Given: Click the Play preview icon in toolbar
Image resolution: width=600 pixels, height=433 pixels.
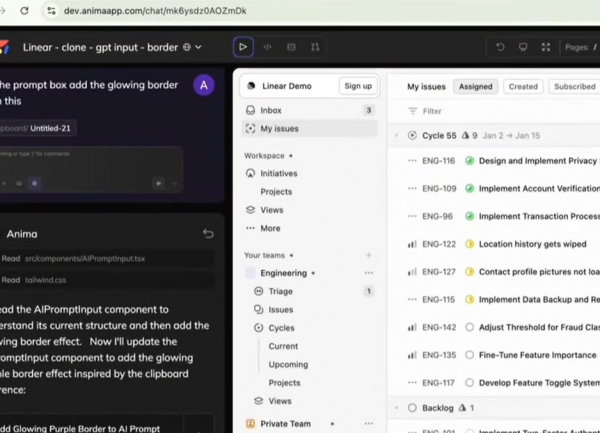Looking at the screenshot, I should tap(243, 47).
